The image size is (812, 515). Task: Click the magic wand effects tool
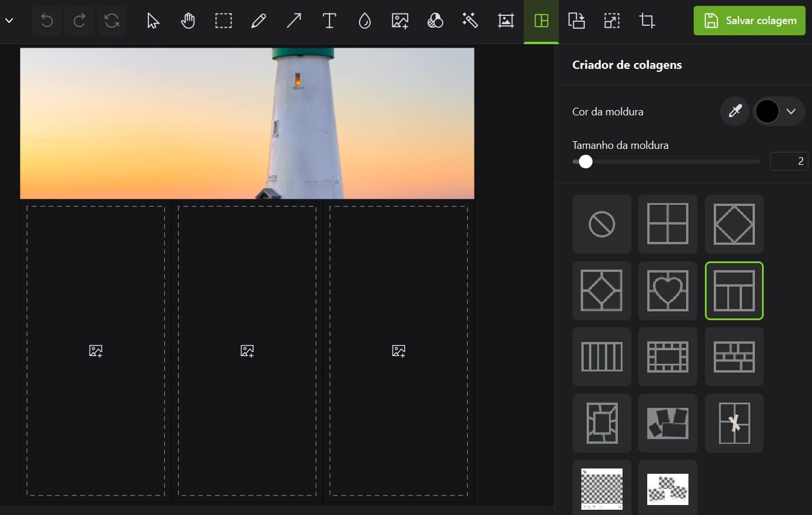tap(470, 21)
